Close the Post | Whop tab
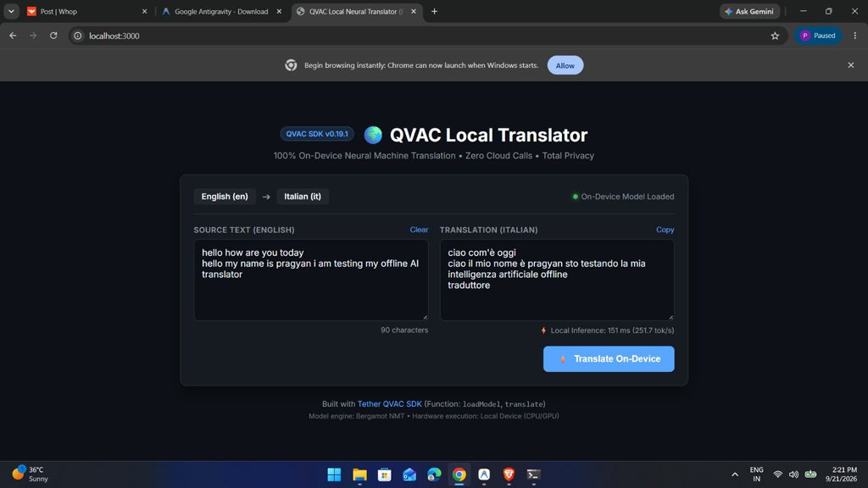Viewport: 868px width, 488px height. (x=144, y=11)
